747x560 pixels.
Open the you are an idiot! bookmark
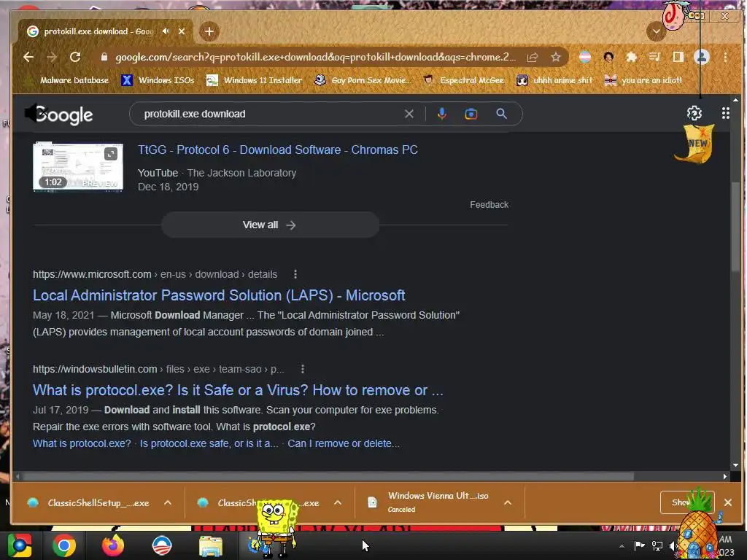643,80
